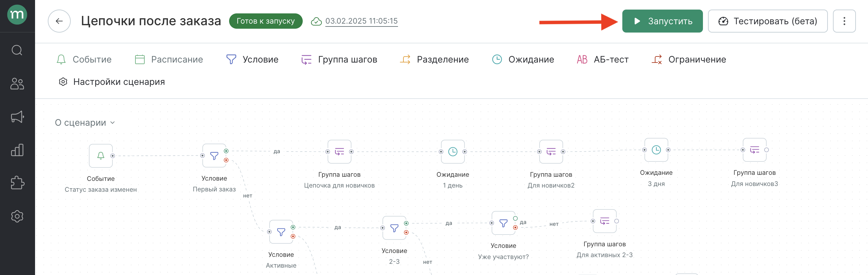Select the Первый заказ condition node
Screen dimensions: 868x275
pyautogui.click(x=214, y=156)
